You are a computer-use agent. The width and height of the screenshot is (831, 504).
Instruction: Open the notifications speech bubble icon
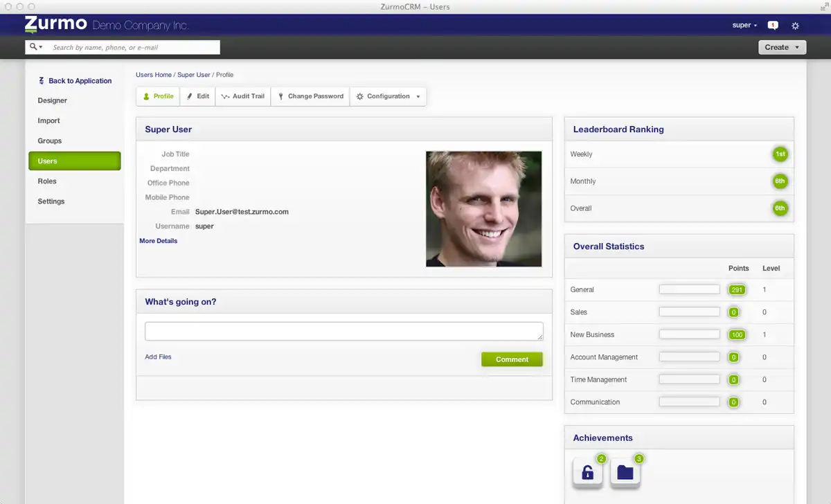point(773,26)
